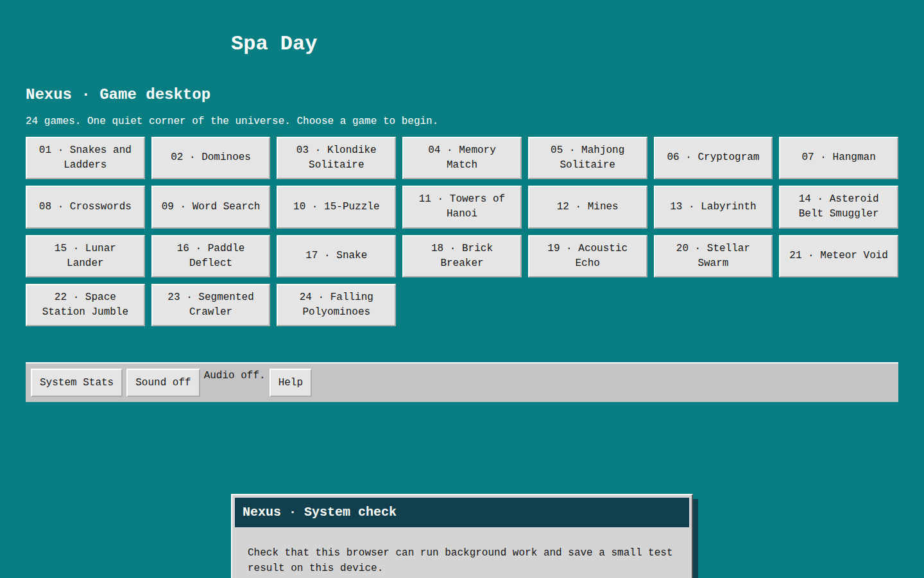Start 14 · Asteroid Belt Smuggler
924x578 pixels.
pos(839,207)
